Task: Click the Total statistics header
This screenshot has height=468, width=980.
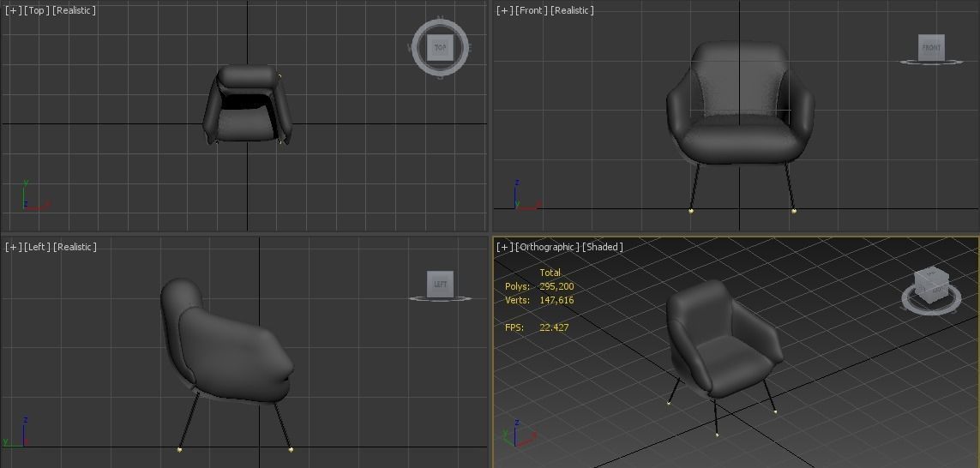Action: (x=550, y=273)
